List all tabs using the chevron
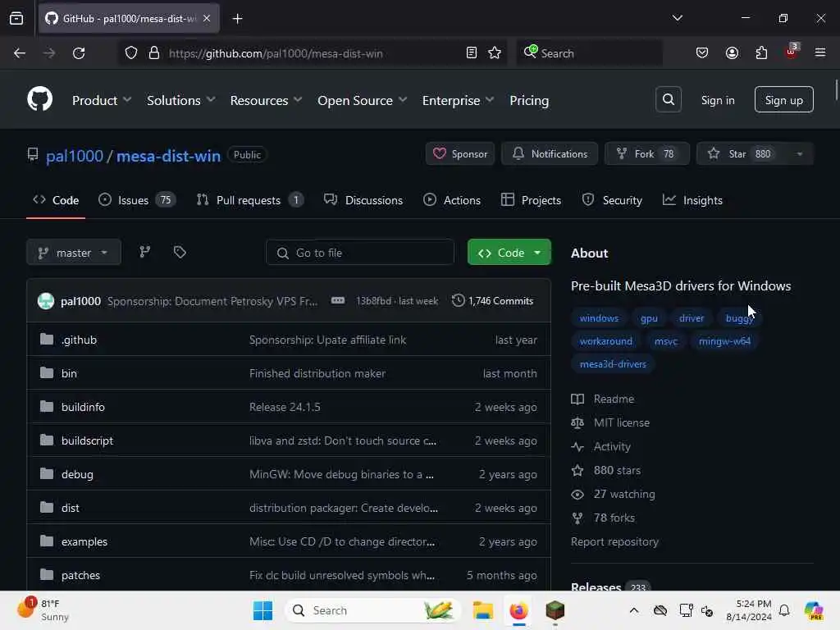 point(677,18)
